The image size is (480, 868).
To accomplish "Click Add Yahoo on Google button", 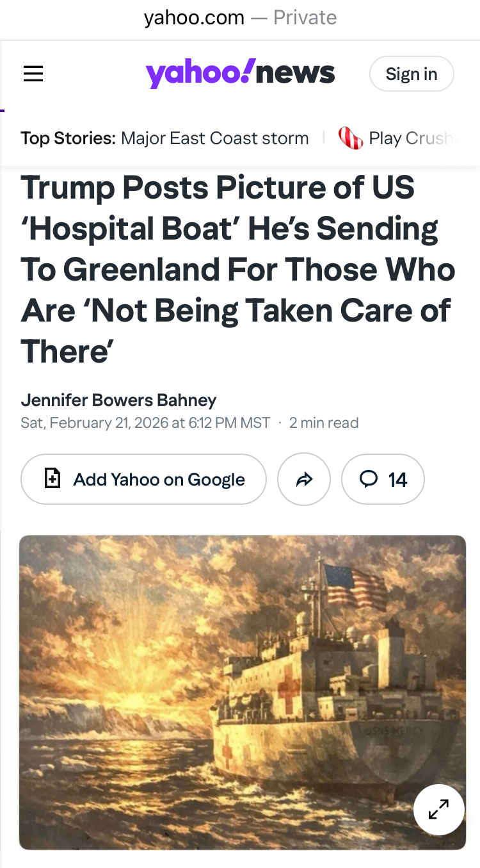I will point(144,479).
